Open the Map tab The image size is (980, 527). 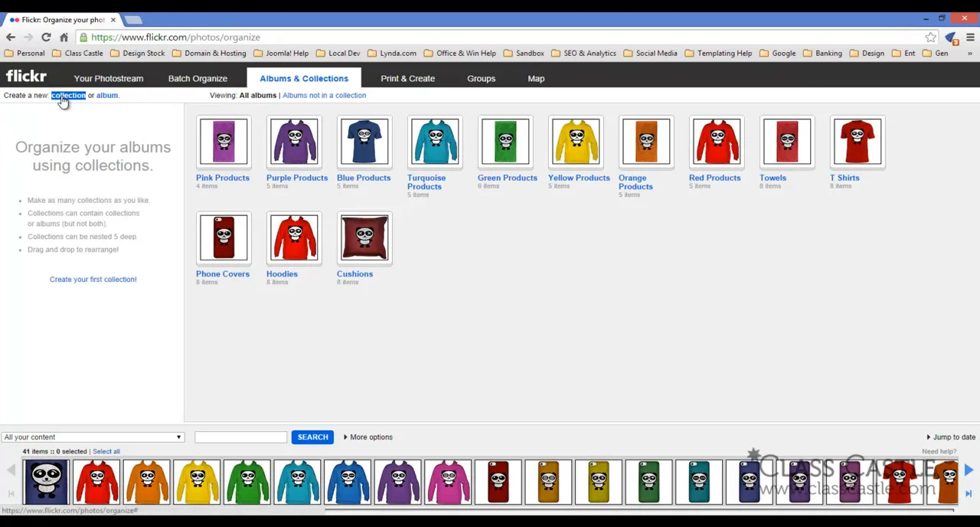click(536, 78)
